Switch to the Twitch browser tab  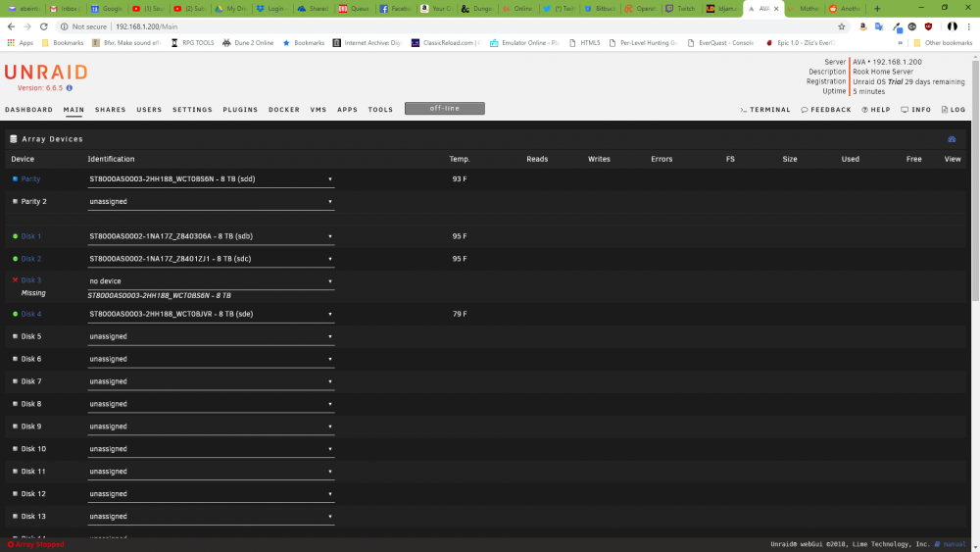pyautogui.click(x=680, y=9)
